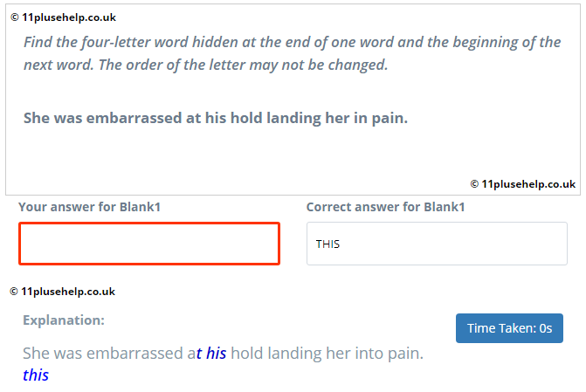Click the word 'hold' in the bold question
Viewport: 586px width, 392px height.
[246, 118]
